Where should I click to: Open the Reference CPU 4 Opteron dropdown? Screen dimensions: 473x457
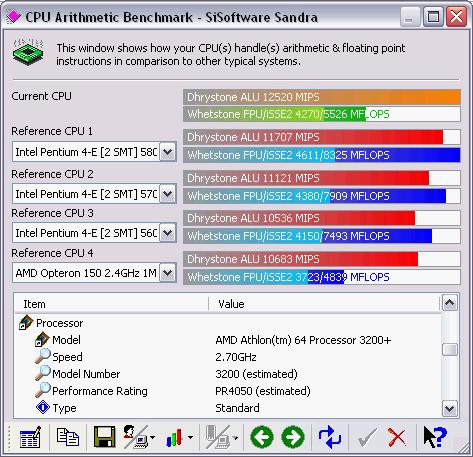pyautogui.click(x=168, y=273)
